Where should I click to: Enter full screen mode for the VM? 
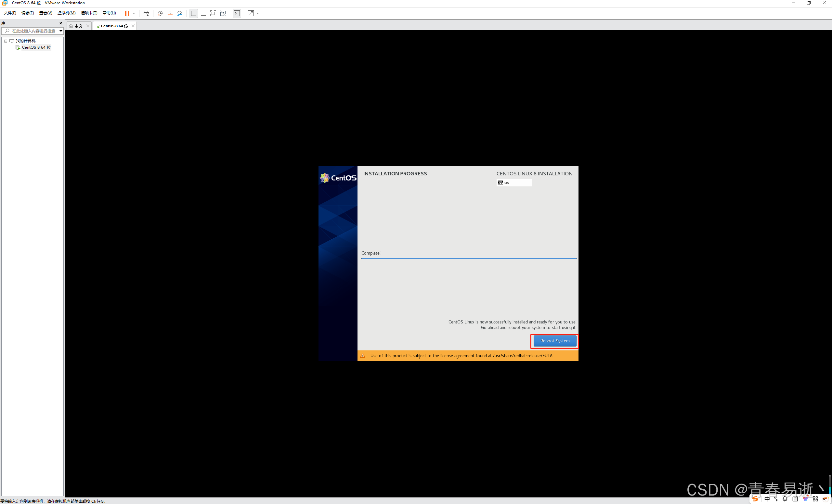coord(213,14)
